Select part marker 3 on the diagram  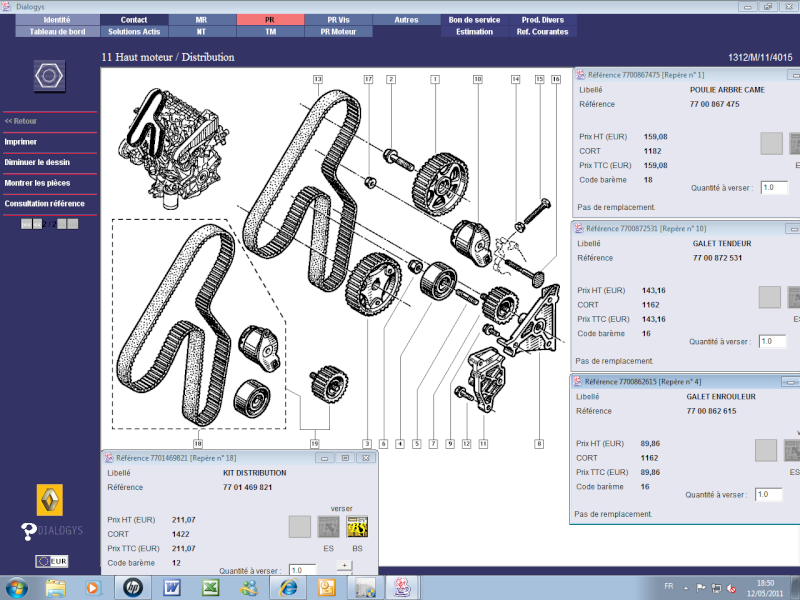pyautogui.click(x=367, y=444)
